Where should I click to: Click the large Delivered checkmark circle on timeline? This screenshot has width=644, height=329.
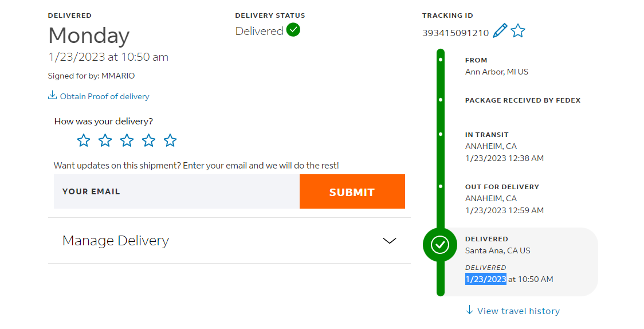(440, 245)
